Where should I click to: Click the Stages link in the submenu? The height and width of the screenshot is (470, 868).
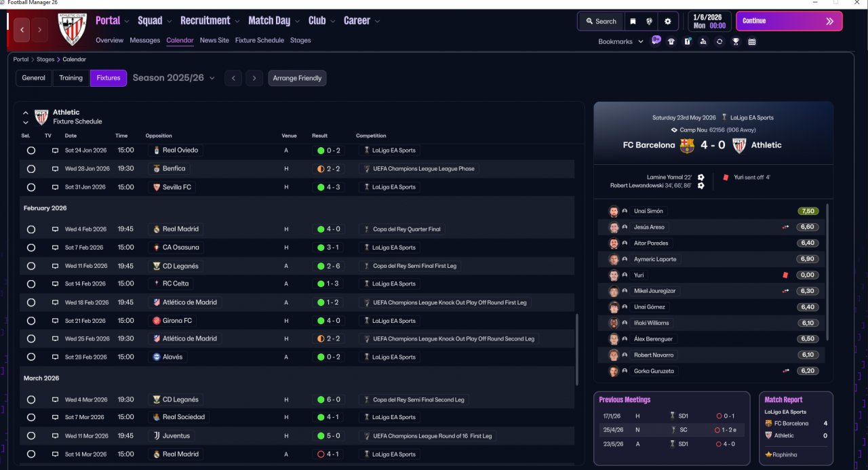coord(300,40)
